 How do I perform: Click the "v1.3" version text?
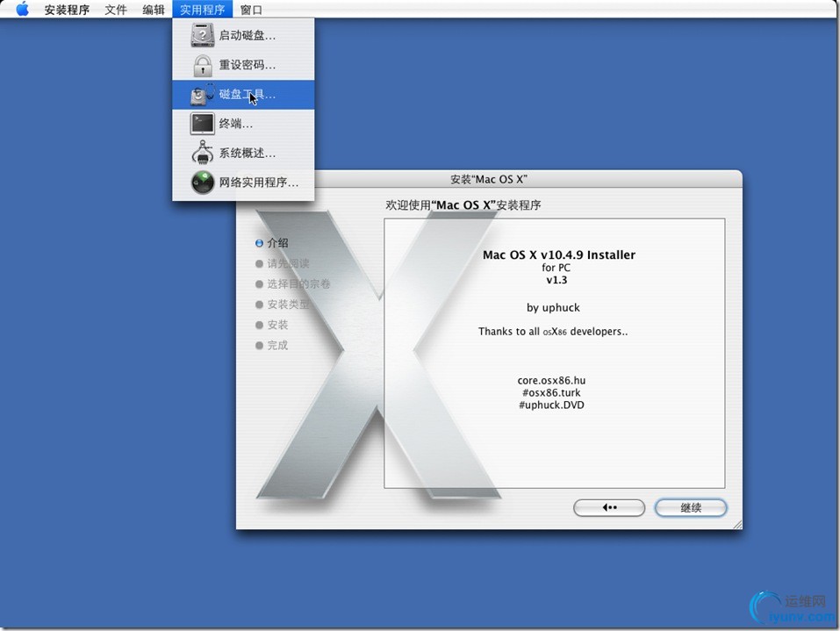tap(556, 280)
